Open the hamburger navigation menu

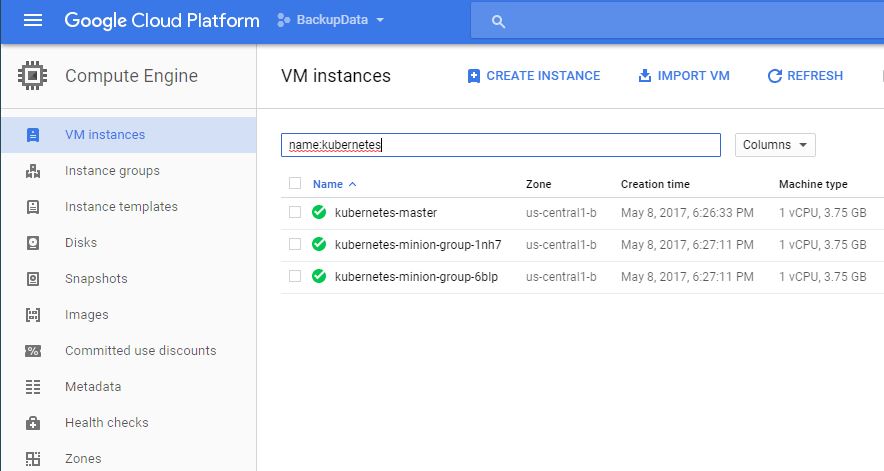point(33,20)
